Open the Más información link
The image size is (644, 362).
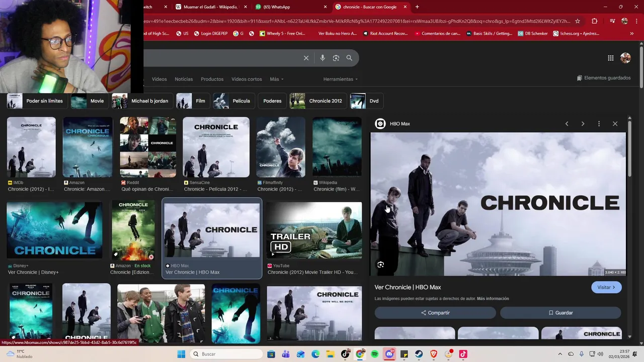click(x=493, y=299)
